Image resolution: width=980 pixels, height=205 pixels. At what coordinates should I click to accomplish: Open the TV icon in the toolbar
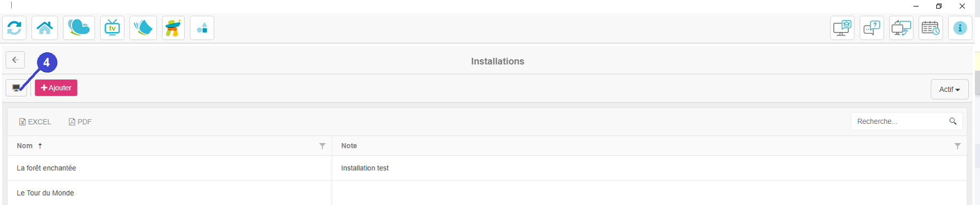point(112,28)
